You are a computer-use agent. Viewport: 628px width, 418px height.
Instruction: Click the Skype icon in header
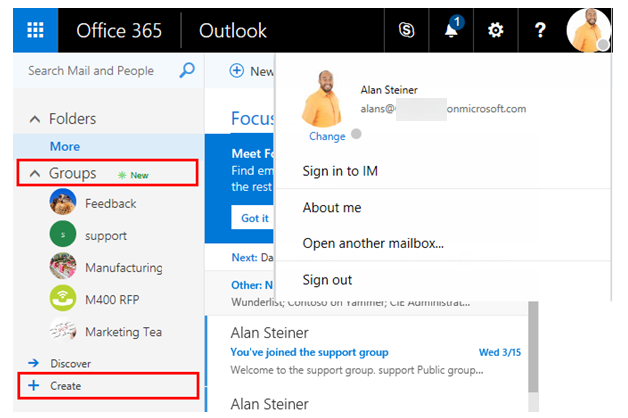coord(406,30)
